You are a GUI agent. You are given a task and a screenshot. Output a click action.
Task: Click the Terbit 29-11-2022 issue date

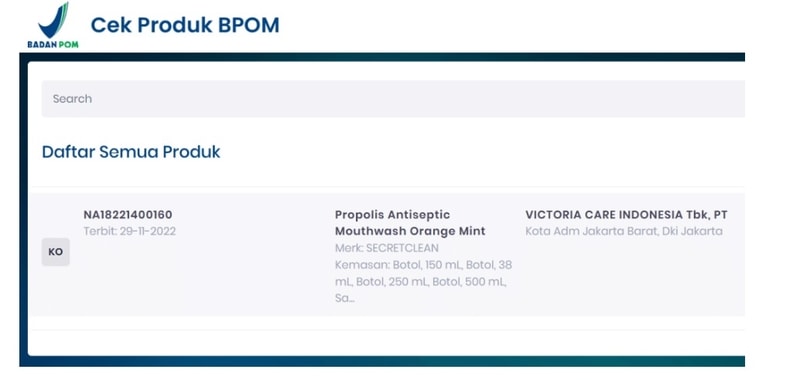coord(130,231)
